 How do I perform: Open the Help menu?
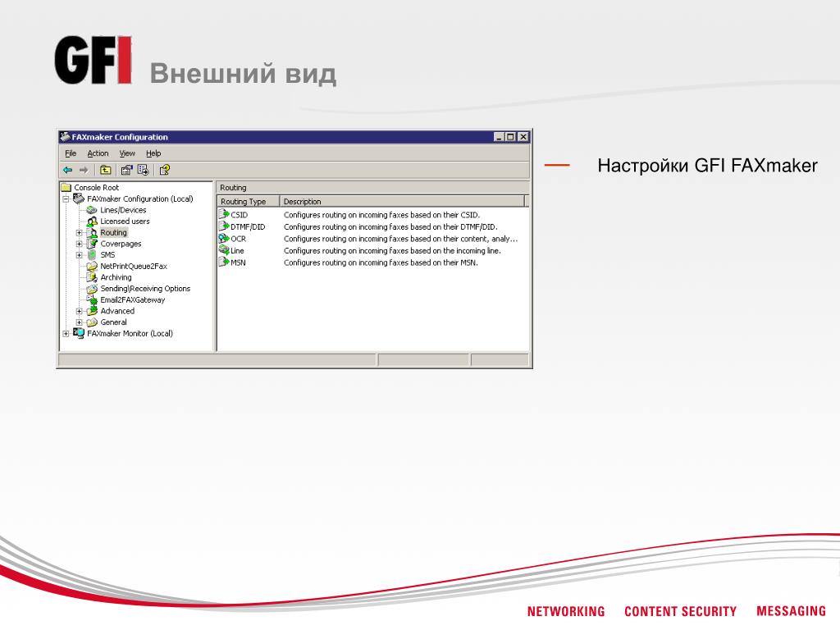click(x=153, y=153)
